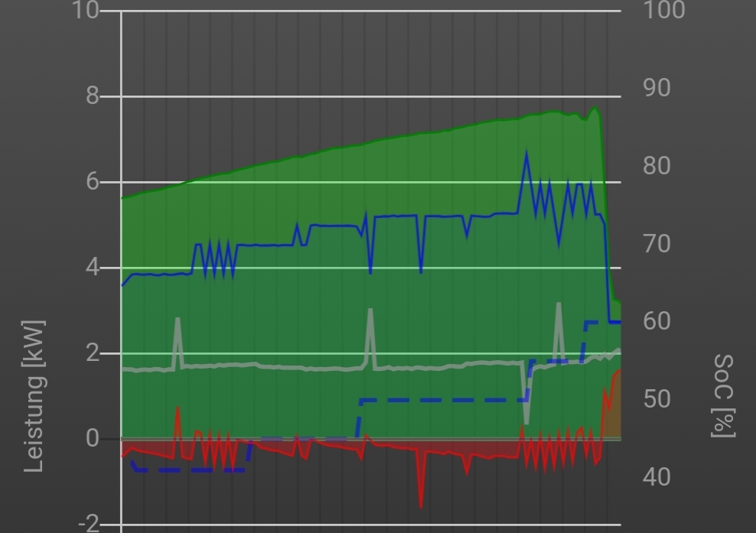
Task: Click the left axis label '-2'
Action: 89,524
